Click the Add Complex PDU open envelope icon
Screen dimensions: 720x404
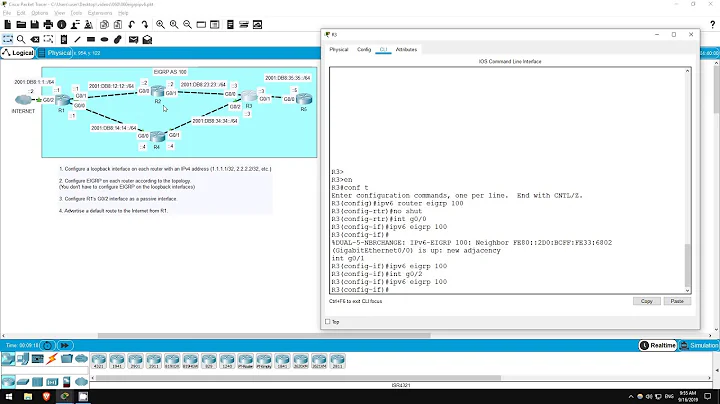(147, 39)
